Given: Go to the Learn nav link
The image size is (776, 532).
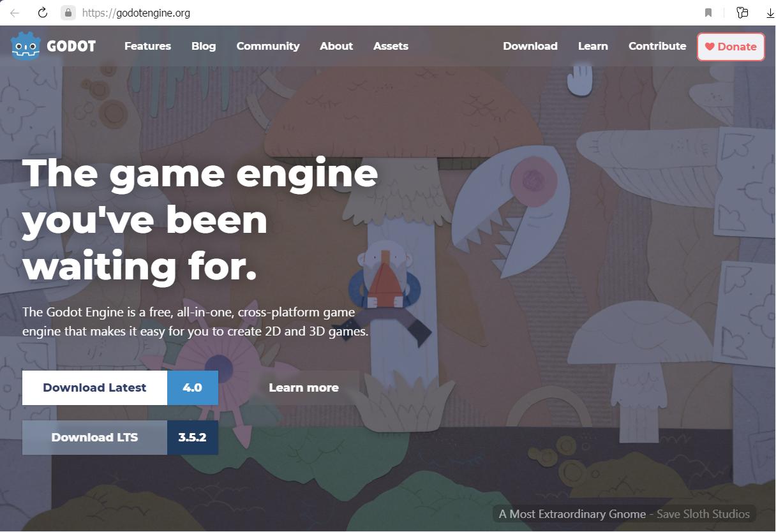Looking at the screenshot, I should pos(593,46).
